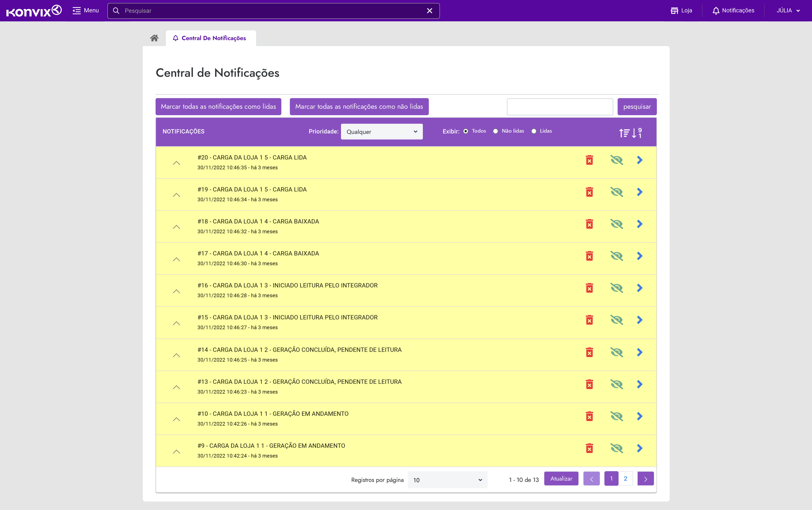Delete notification #14 with trash icon
This screenshot has width=812, height=510.
[x=589, y=352]
